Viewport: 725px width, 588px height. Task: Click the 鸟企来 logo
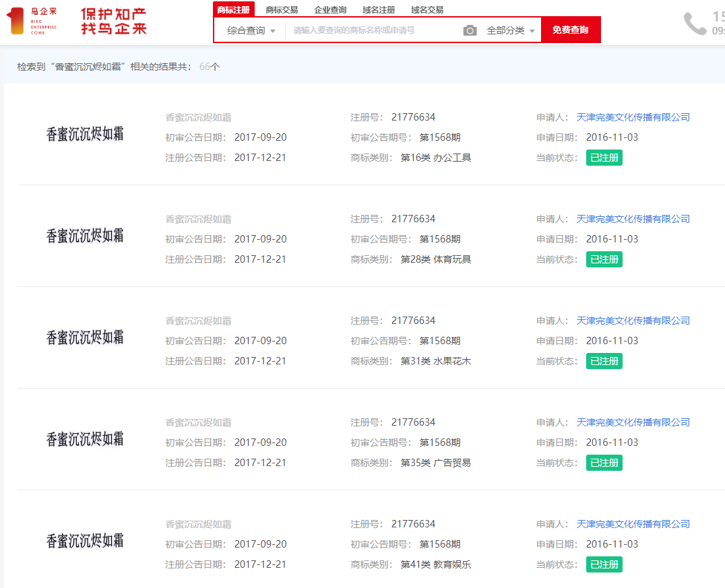(x=32, y=21)
